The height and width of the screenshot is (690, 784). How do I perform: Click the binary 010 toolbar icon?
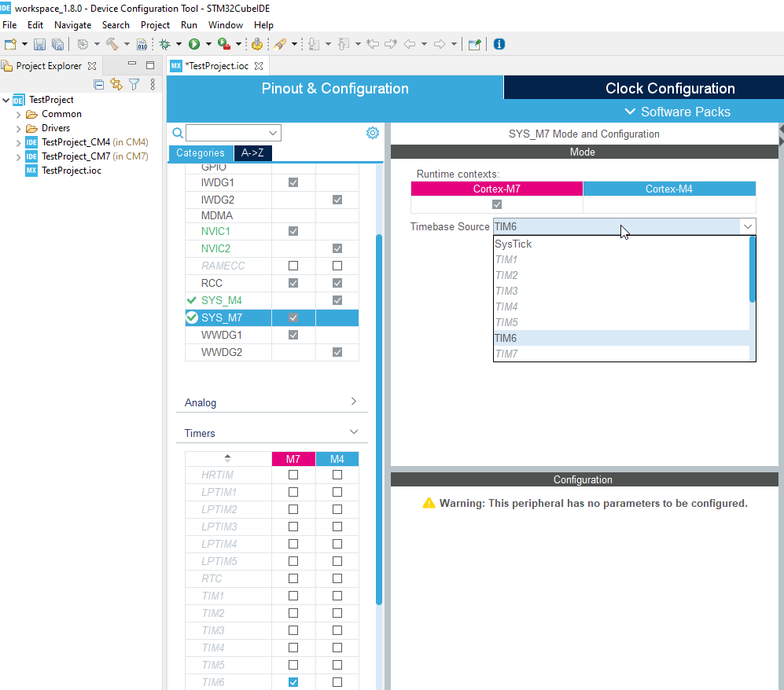(x=142, y=45)
